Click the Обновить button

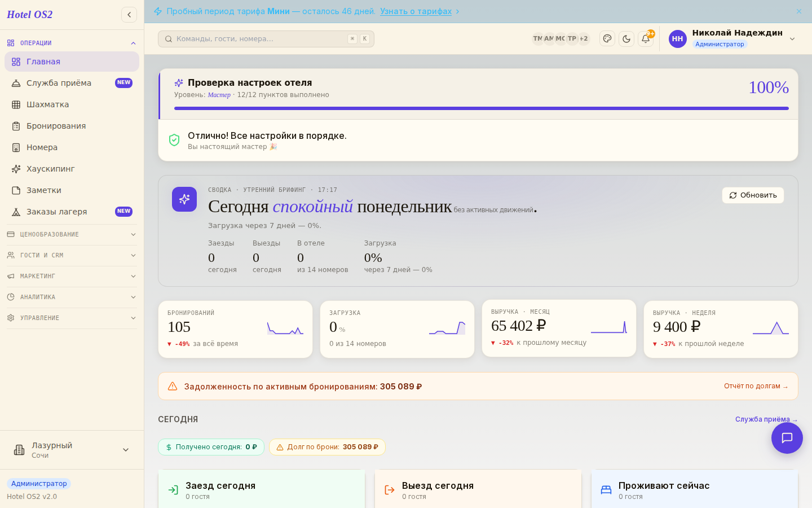pyautogui.click(x=753, y=195)
